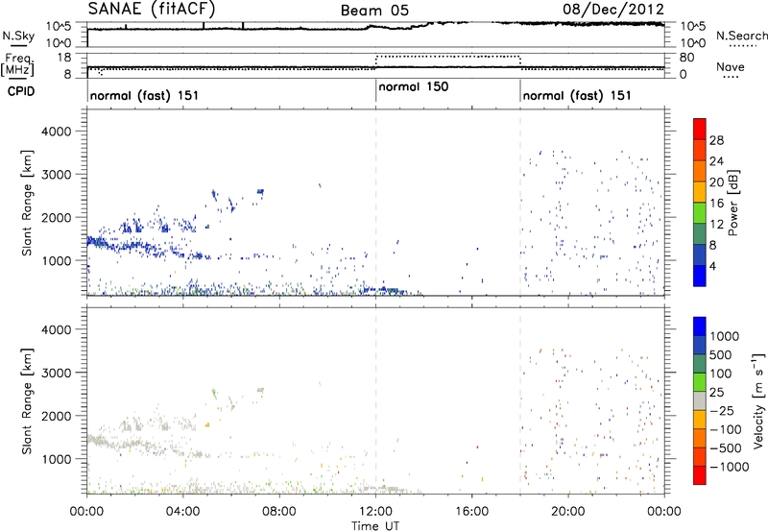Click the 2000 tick on velocity panel axis
The height and width of the screenshot is (532, 768).
57,416
